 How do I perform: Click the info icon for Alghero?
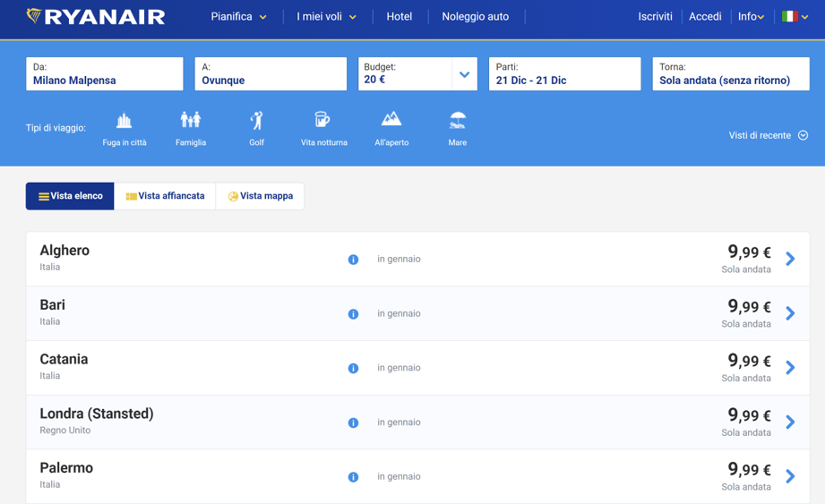(x=353, y=260)
